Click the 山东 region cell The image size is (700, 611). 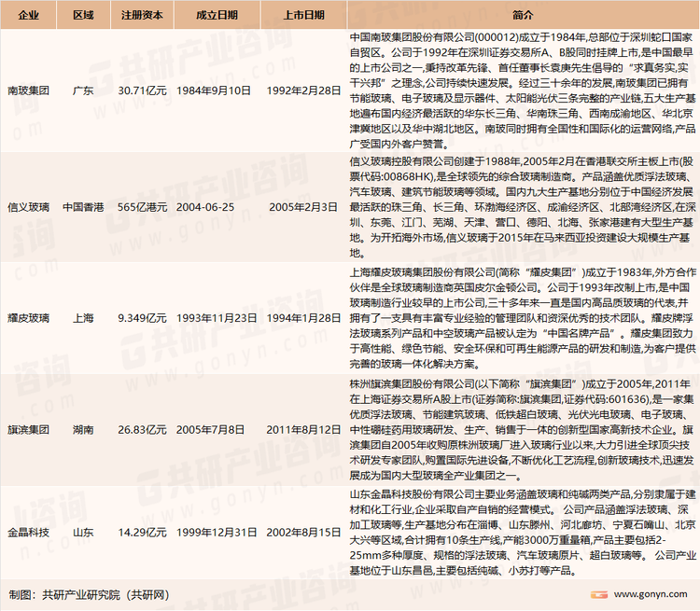83,533
